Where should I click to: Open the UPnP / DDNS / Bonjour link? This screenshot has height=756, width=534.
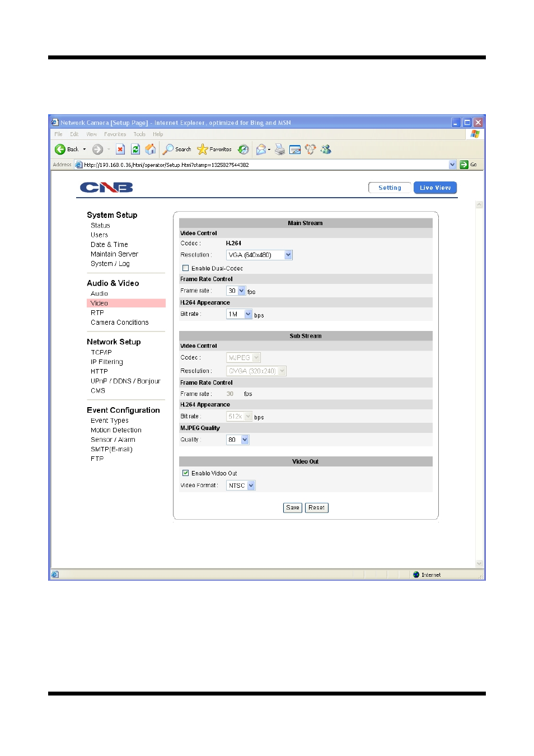[x=125, y=381]
